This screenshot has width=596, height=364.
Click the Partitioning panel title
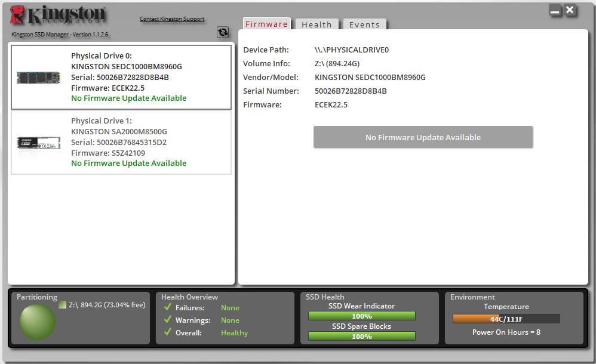tap(37, 297)
